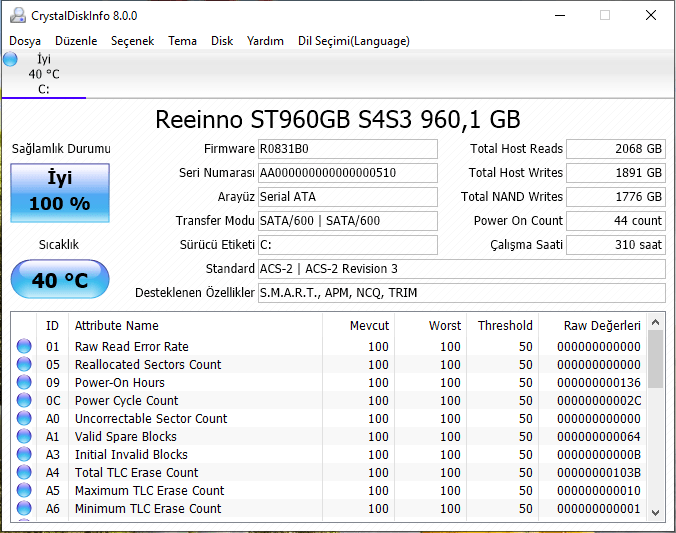Open the Dil Seçimi(Language) menu

[353, 41]
